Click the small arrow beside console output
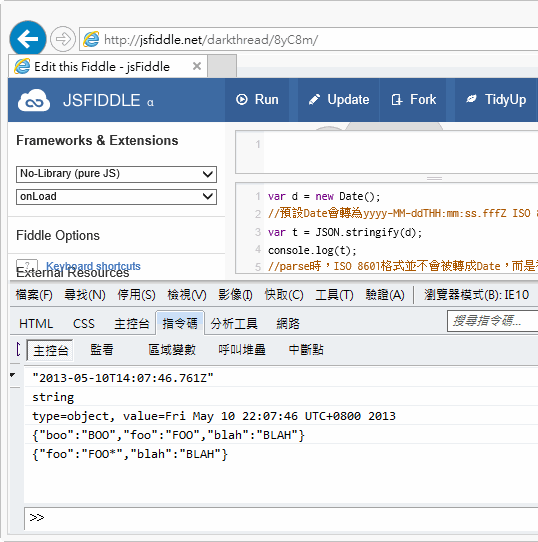Screen dimensions: 538x542 click(13, 375)
